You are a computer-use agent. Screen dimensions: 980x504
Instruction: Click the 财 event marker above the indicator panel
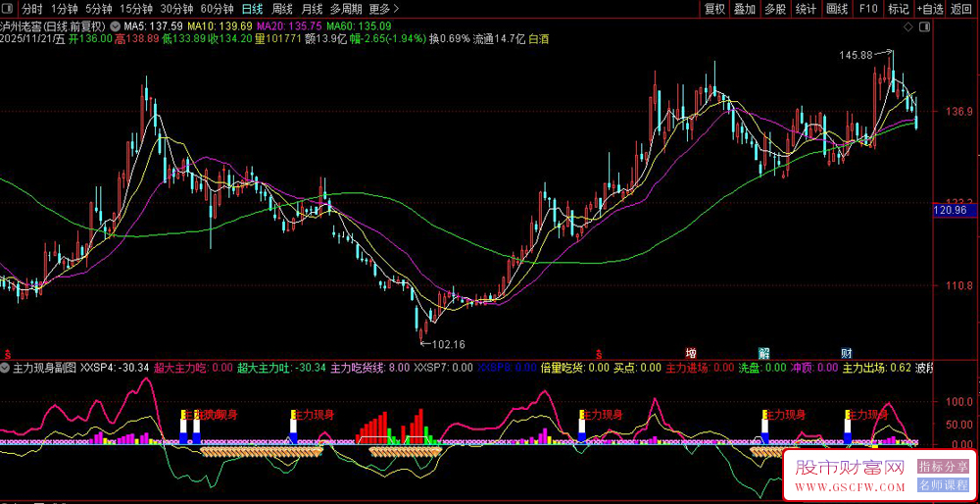(846, 353)
